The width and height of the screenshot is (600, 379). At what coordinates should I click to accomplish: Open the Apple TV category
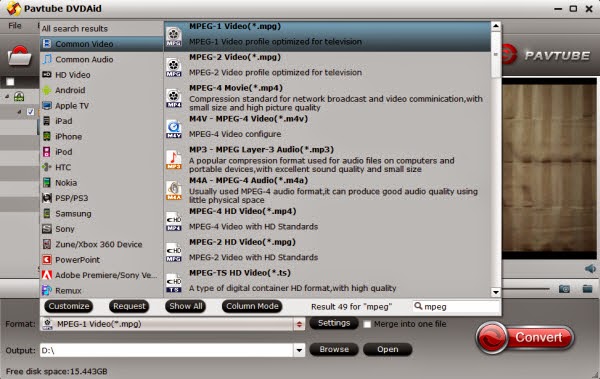click(x=101, y=106)
